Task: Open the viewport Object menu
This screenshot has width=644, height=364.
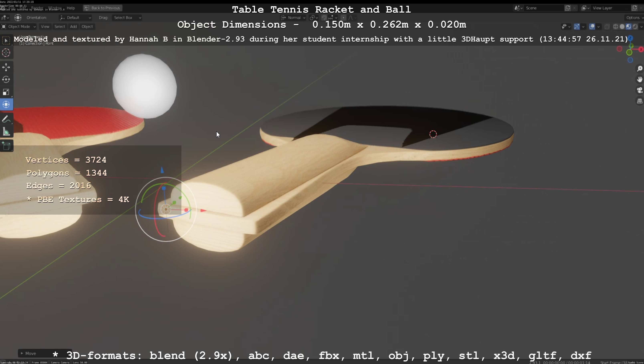Action: [x=87, y=26]
